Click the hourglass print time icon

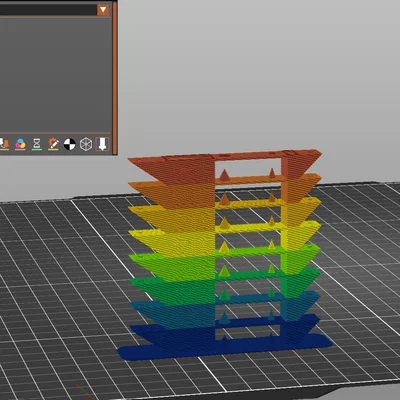click(x=37, y=144)
